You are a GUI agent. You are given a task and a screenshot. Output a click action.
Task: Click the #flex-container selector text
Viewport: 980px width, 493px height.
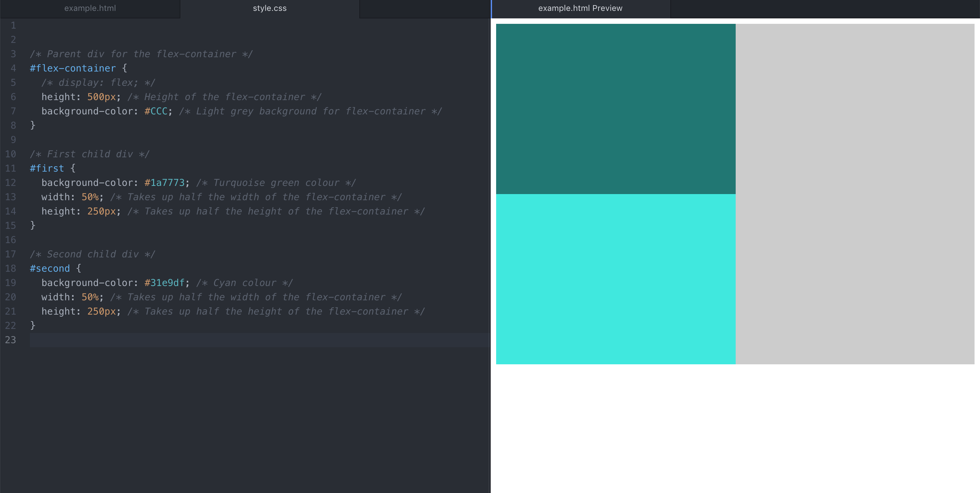[x=73, y=68]
